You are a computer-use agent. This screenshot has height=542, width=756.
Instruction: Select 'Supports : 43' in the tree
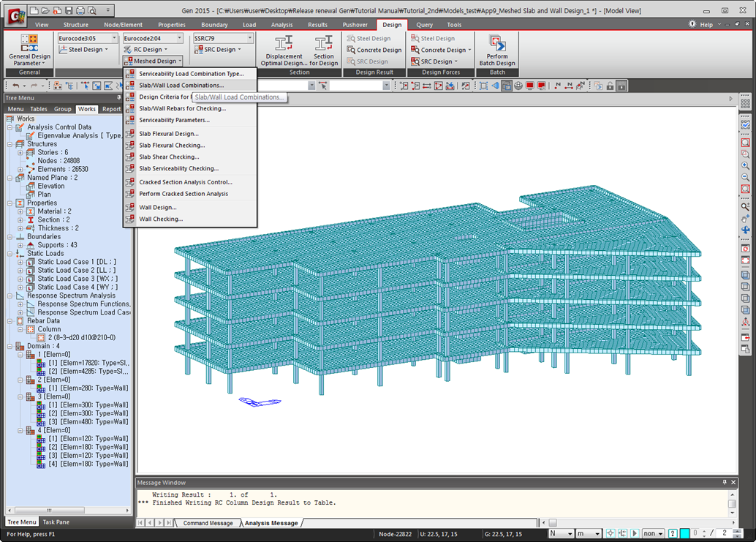(x=57, y=245)
